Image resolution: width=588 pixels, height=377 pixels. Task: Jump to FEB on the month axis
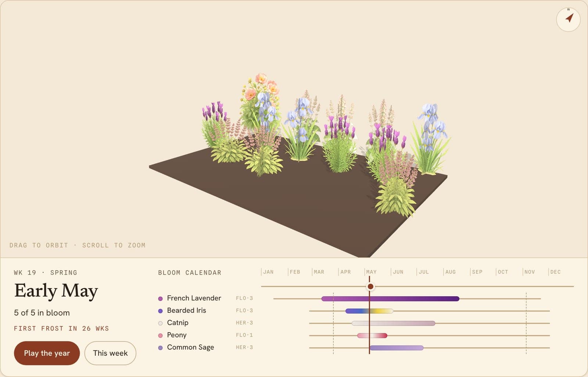coord(295,272)
